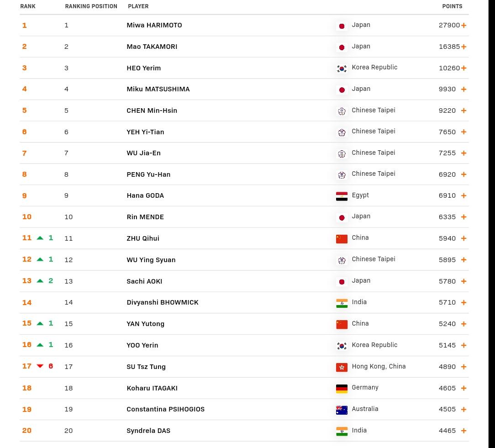495x448 pixels.
Task: Click Australia flag for Constantina PSIHOGIOS
Action: point(342,410)
